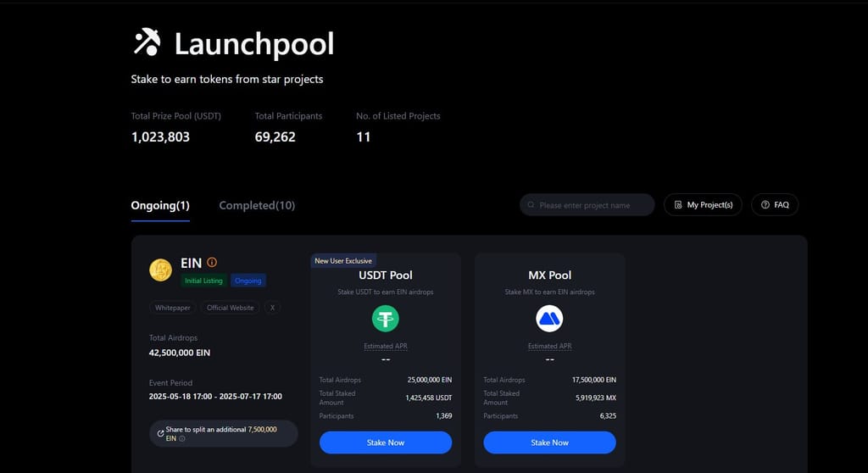This screenshot has height=473, width=868.
Task: Click the Stake MX to earn EIN airdrops text
Action: (x=549, y=292)
